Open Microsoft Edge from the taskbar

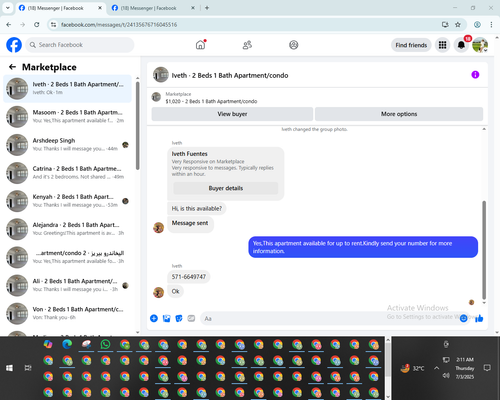(67, 344)
